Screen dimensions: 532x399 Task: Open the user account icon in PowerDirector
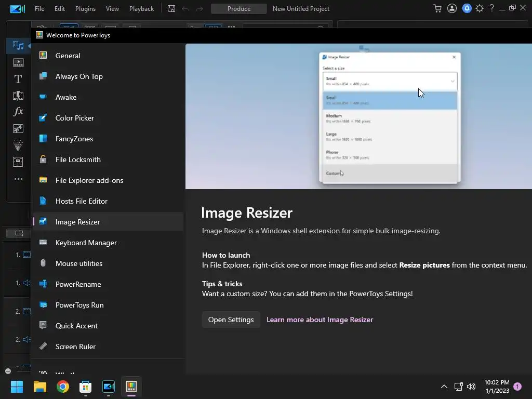[452, 8]
